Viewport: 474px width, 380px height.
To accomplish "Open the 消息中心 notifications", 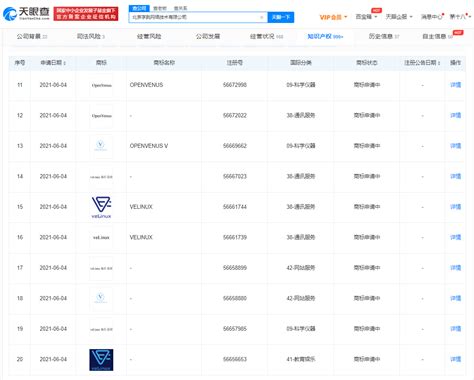I will click(x=432, y=17).
